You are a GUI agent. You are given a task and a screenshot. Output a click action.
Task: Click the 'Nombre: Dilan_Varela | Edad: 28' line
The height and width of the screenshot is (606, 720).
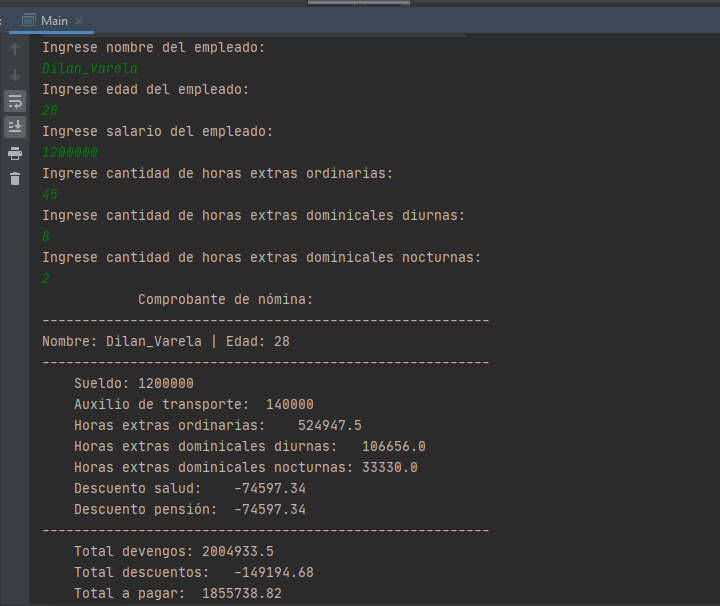[166, 341]
